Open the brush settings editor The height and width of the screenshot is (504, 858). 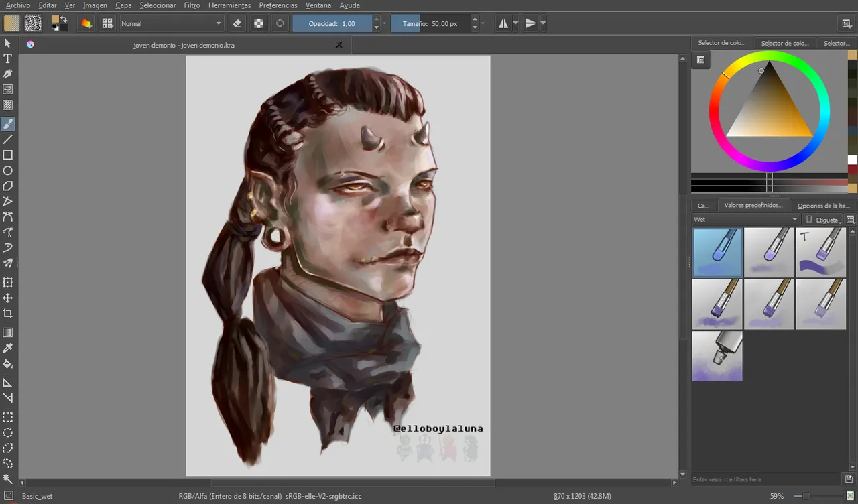[86, 23]
